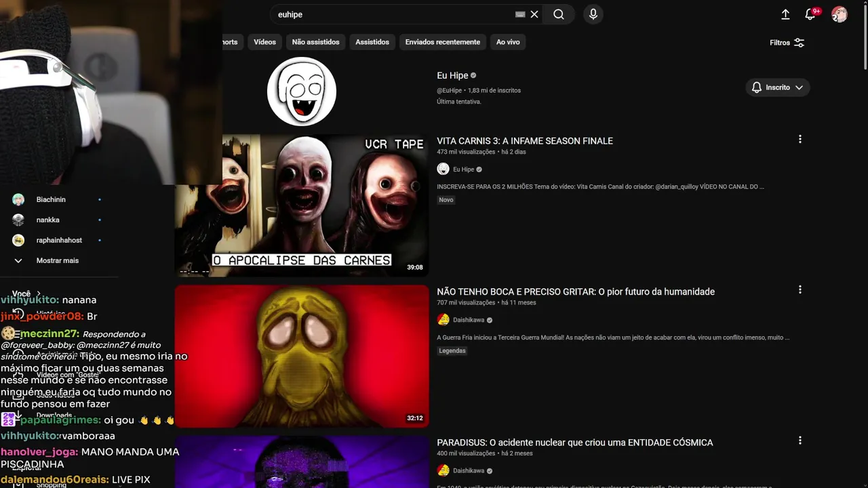The width and height of the screenshot is (868, 488).
Task: Click Biachinin in subscriptions list
Action: pos(51,199)
